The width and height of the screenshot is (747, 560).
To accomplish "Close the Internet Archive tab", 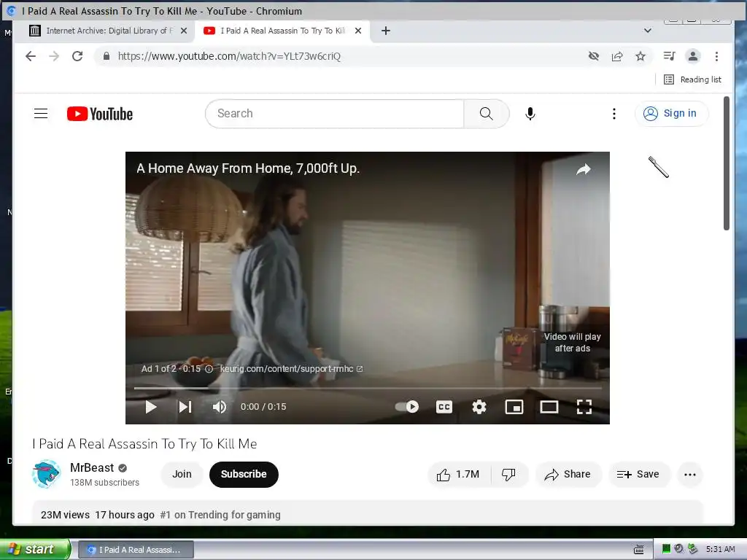I will tap(184, 31).
